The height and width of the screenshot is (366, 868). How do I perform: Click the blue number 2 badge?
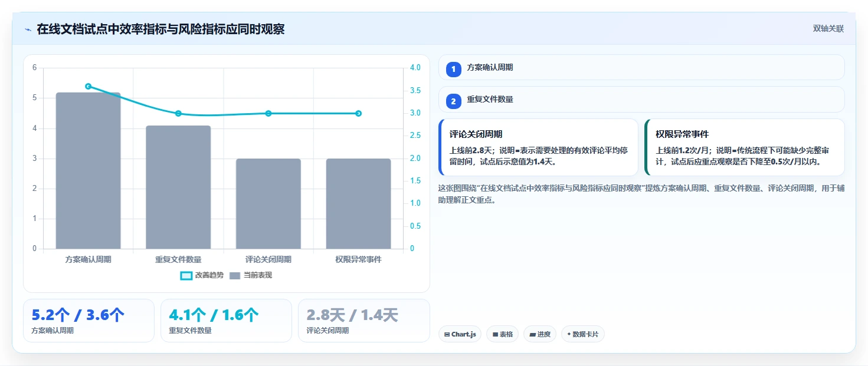(x=453, y=101)
